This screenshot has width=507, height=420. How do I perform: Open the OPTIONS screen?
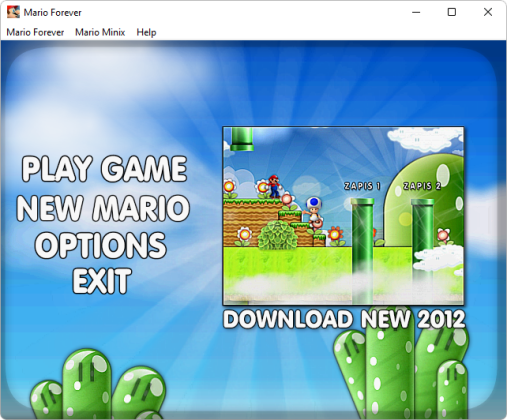[101, 245]
